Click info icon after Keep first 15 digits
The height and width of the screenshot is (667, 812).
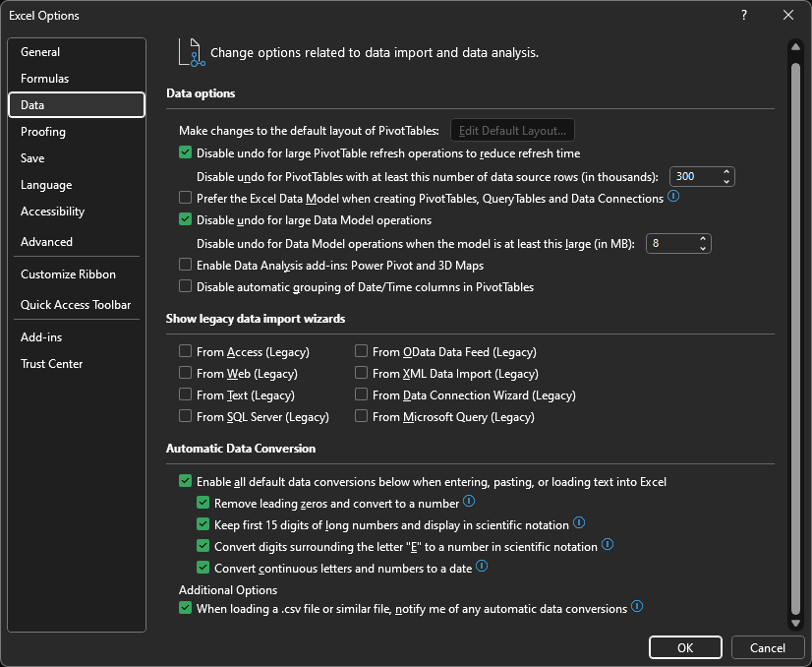pos(579,523)
